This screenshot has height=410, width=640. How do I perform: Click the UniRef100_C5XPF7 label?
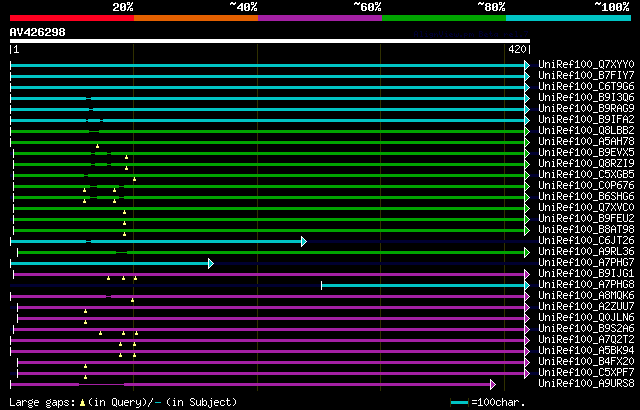point(586,373)
